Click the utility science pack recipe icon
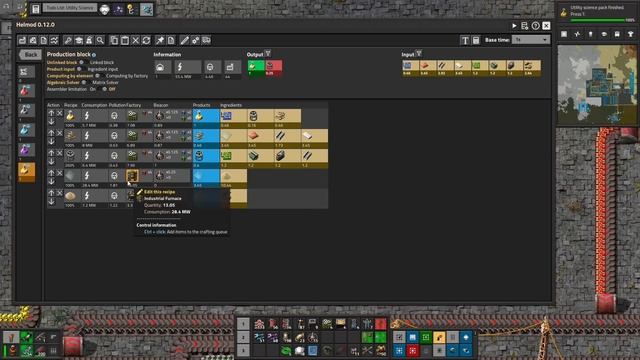Viewport: 640px width, 360px height. pos(71,116)
